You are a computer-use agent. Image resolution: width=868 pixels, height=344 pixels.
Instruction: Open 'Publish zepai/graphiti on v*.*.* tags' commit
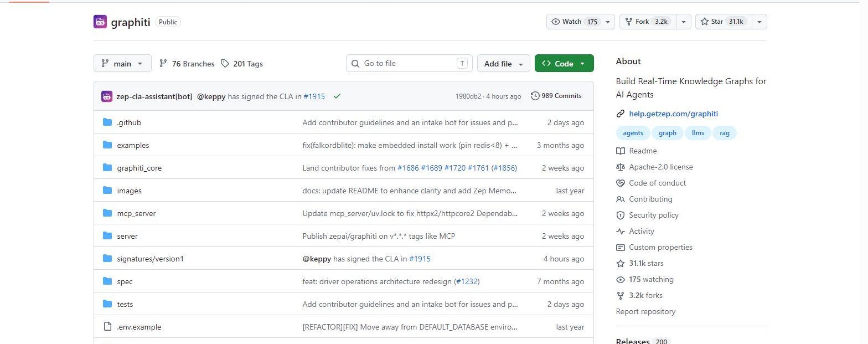pos(379,236)
